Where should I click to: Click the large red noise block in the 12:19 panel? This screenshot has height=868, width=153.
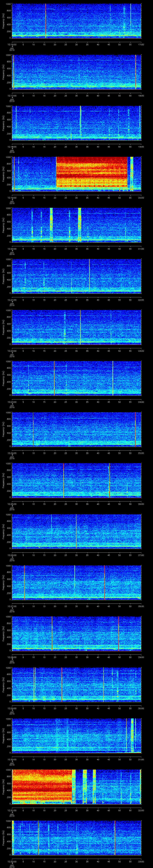(91, 172)
